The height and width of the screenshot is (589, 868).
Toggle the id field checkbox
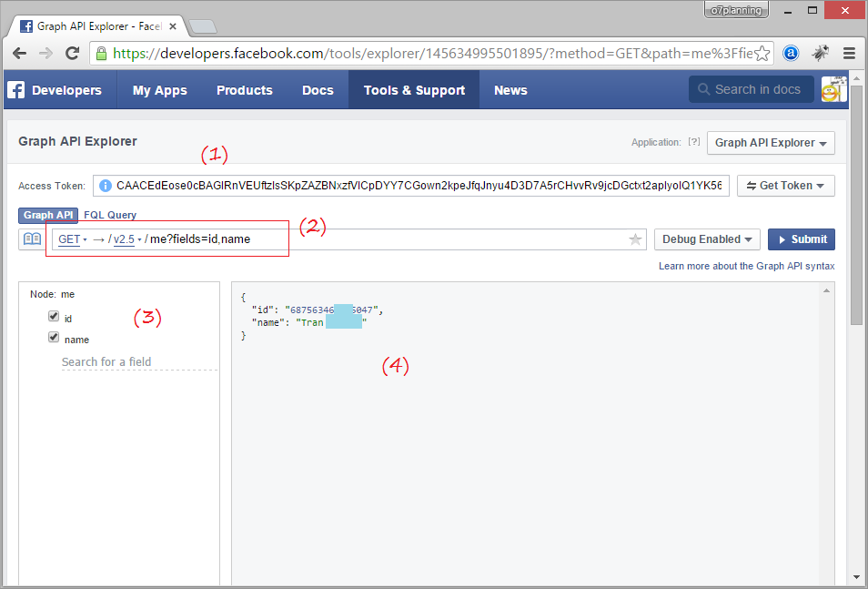click(x=54, y=316)
